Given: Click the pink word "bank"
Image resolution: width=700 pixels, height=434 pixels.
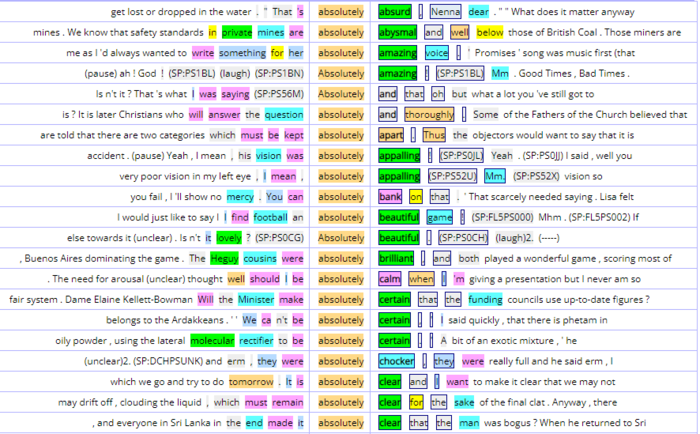Looking at the screenshot, I should (x=390, y=197).
